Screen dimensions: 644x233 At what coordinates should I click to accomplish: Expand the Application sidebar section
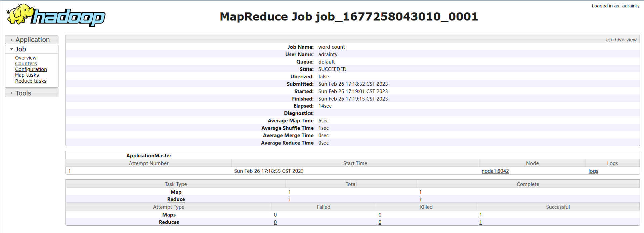pyautogui.click(x=32, y=40)
